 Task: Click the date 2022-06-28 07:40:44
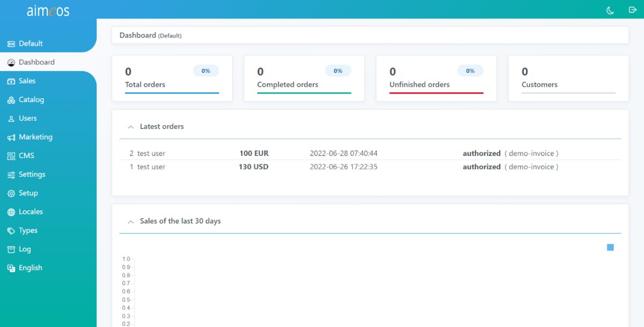(x=343, y=154)
